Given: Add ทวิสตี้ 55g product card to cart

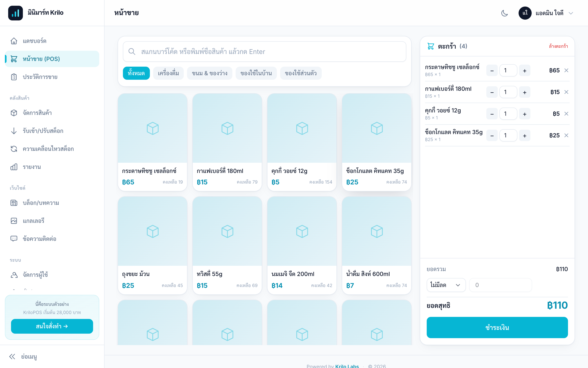Looking at the screenshot, I should pos(227,245).
